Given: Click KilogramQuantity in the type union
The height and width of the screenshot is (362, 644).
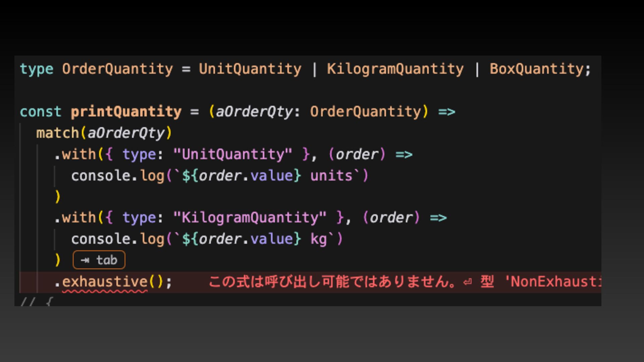Looking at the screenshot, I should (x=395, y=69).
